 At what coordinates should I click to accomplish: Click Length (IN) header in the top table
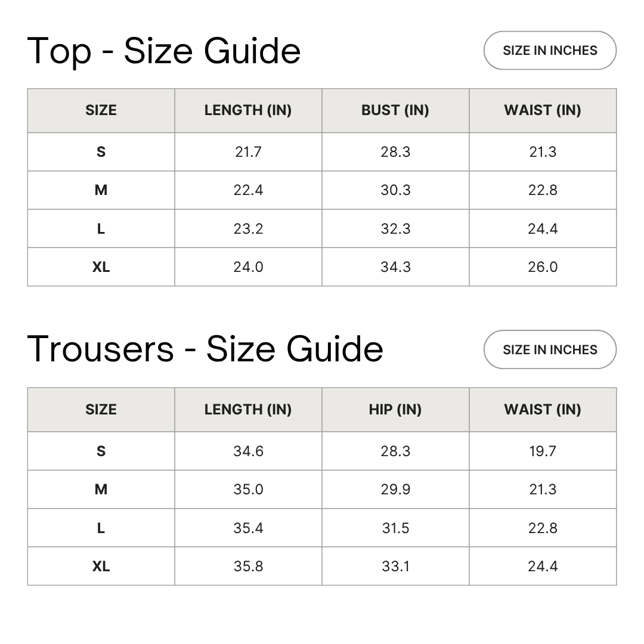tap(248, 110)
